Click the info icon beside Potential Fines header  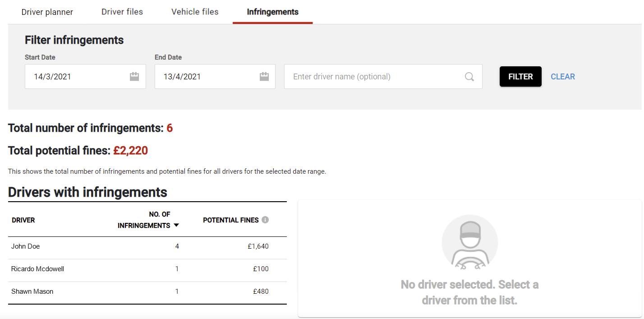pyautogui.click(x=265, y=220)
